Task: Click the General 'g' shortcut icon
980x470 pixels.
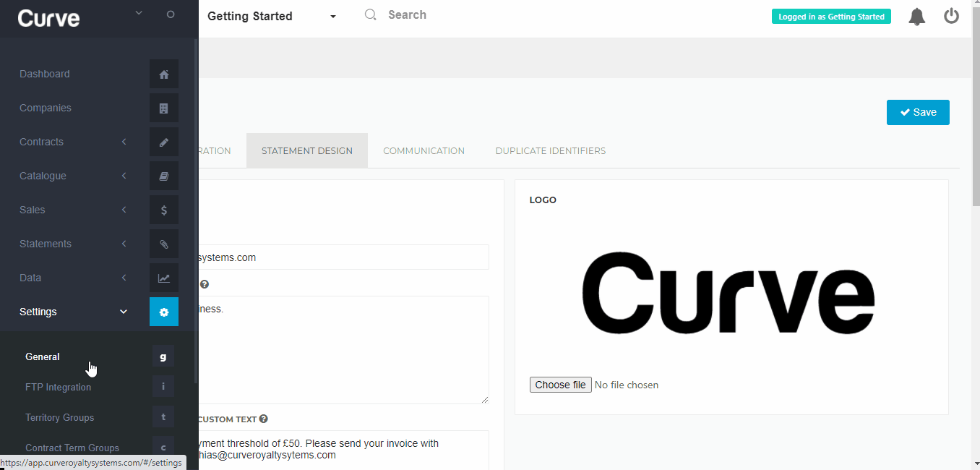Action: click(163, 356)
